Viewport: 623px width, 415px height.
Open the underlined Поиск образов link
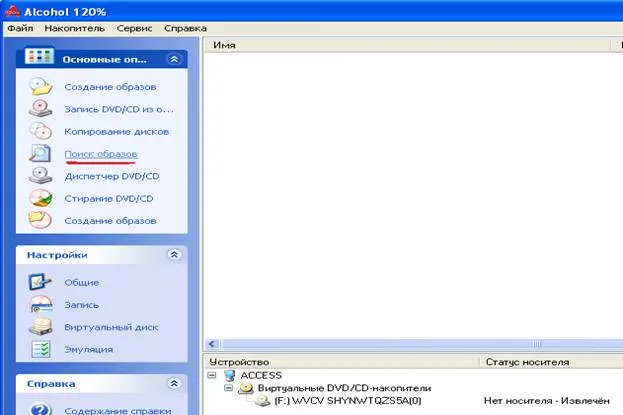tap(101, 154)
